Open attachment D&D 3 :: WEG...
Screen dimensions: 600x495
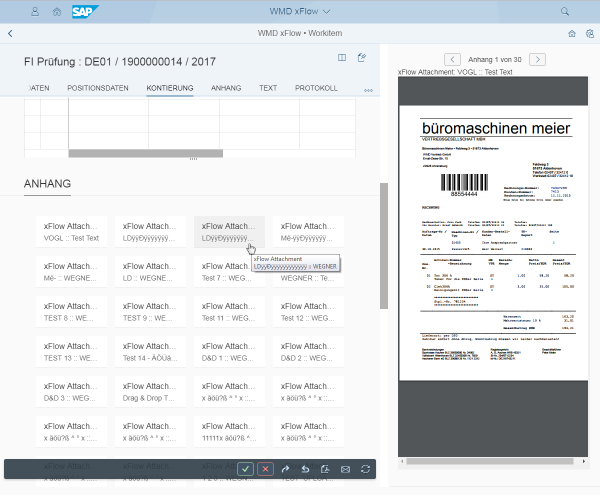coord(72,392)
